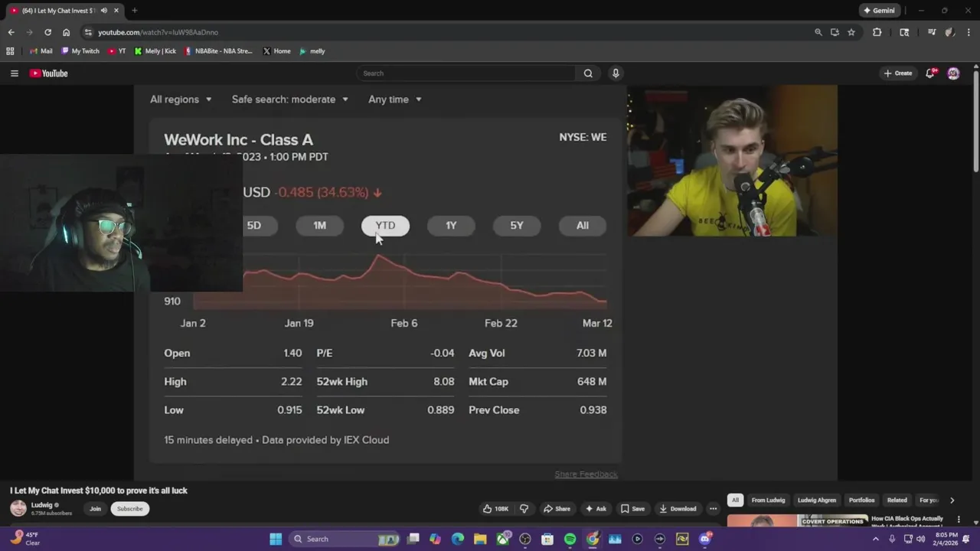Open the YouTube guide hamburger menu
980x551 pixels.
(x=14, y=73)
